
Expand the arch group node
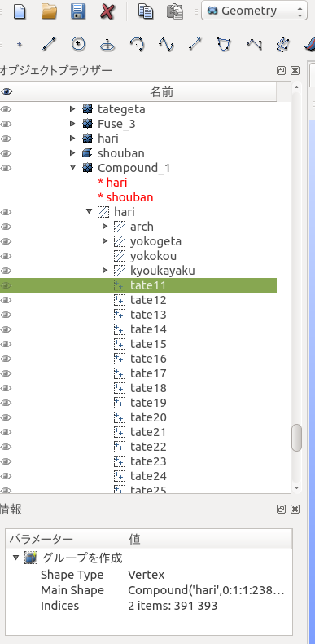coord(105,227)
